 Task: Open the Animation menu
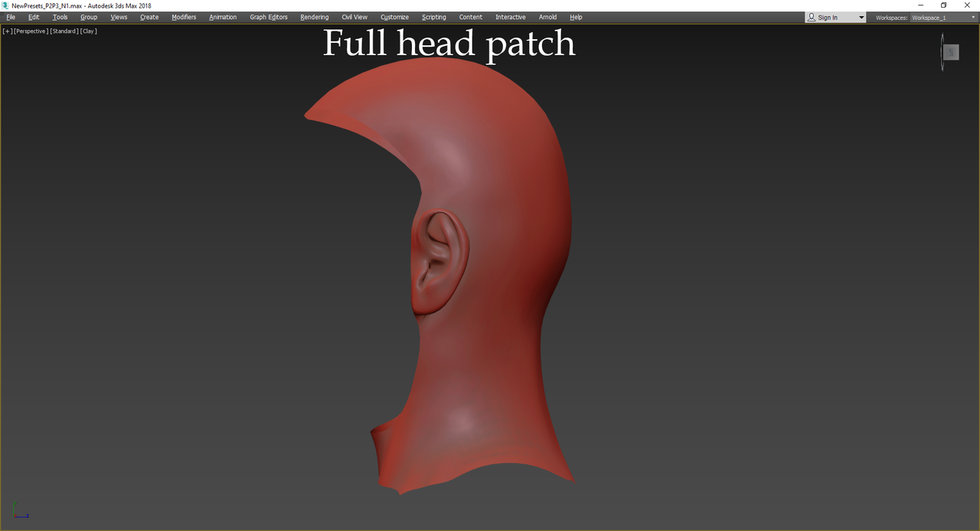click(x=223, y=17)
